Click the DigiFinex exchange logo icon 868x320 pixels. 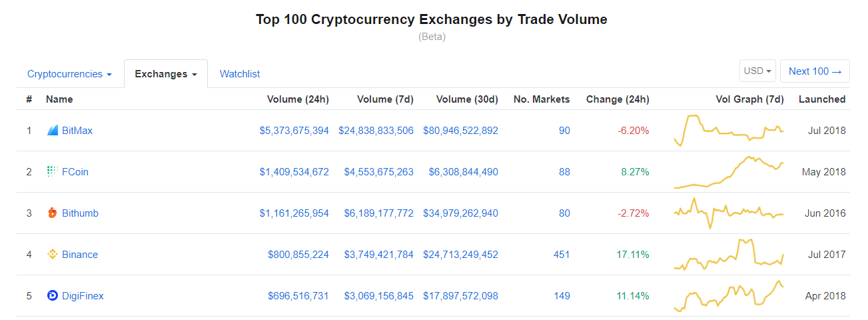tap(53, 295)
